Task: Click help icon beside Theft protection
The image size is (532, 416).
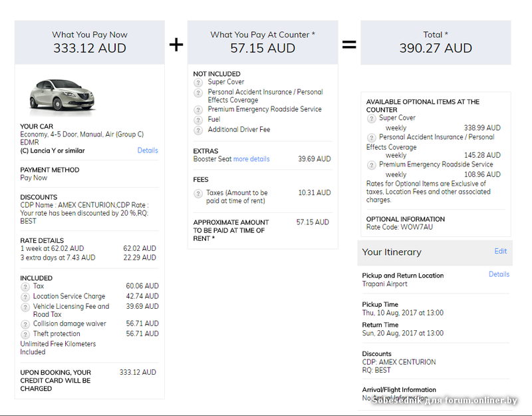Action: point(25,334)
